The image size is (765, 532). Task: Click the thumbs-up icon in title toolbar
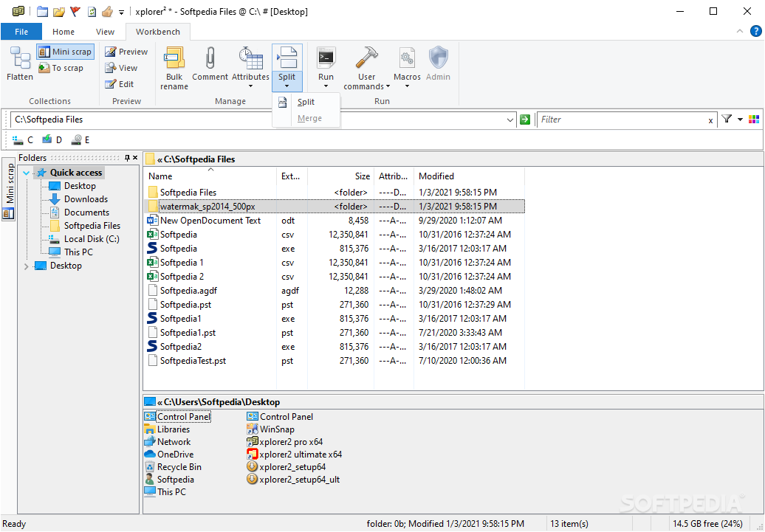click(107, 12)
